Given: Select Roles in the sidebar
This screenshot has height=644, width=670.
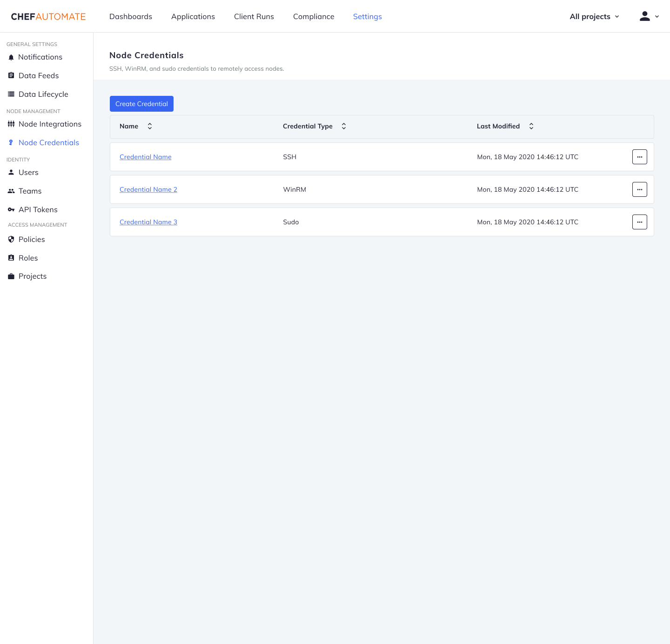Looking at the screenshot, I should 11,258.
